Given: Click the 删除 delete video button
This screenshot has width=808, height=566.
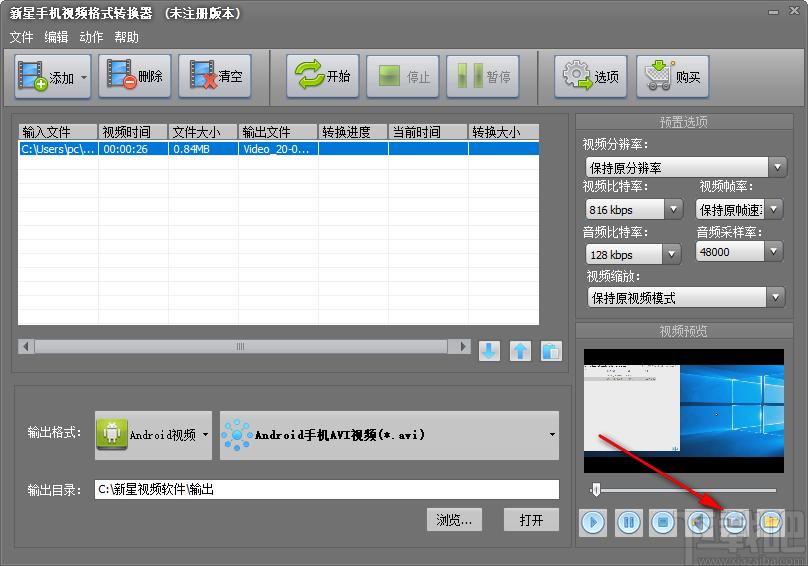Looking at the screenshot, I should coord(134,76).
